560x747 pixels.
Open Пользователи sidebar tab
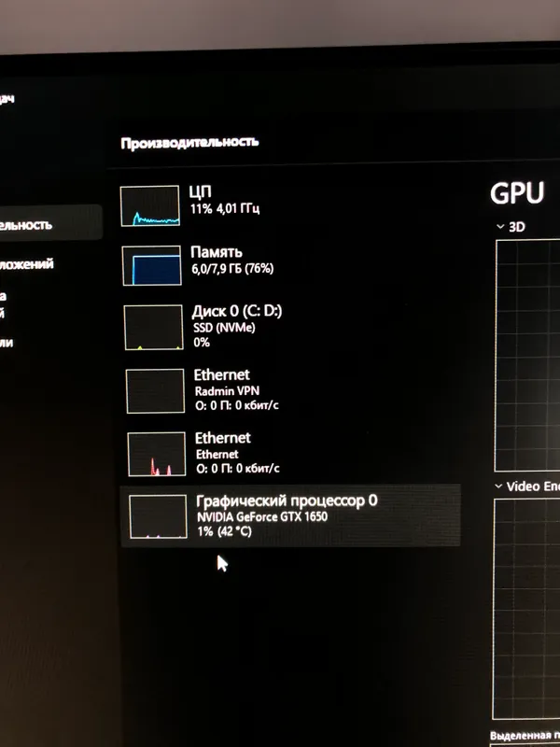click(x=7, y=342)
